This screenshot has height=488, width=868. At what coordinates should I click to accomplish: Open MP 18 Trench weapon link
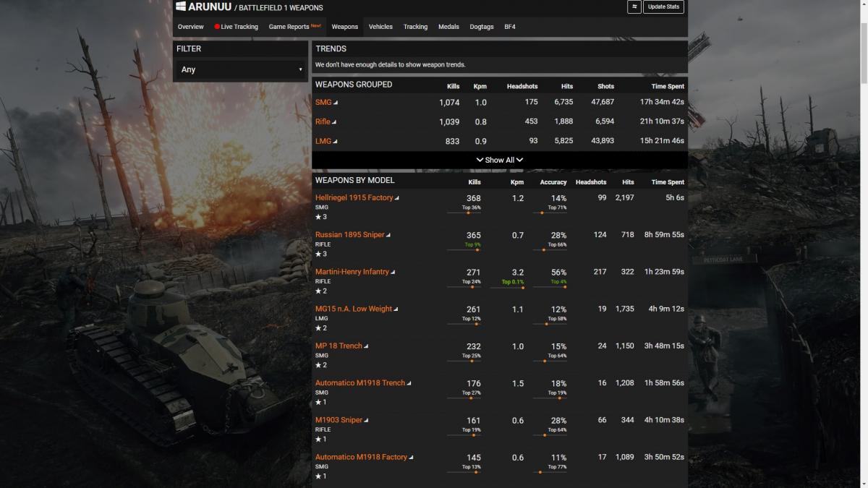(339, 346)
